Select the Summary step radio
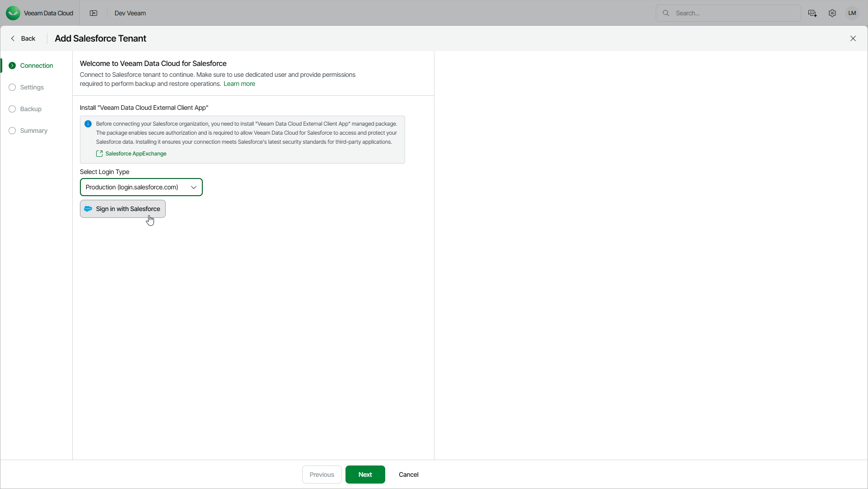Viewport: 868px width, 489px height. click(x=12, y=131)
